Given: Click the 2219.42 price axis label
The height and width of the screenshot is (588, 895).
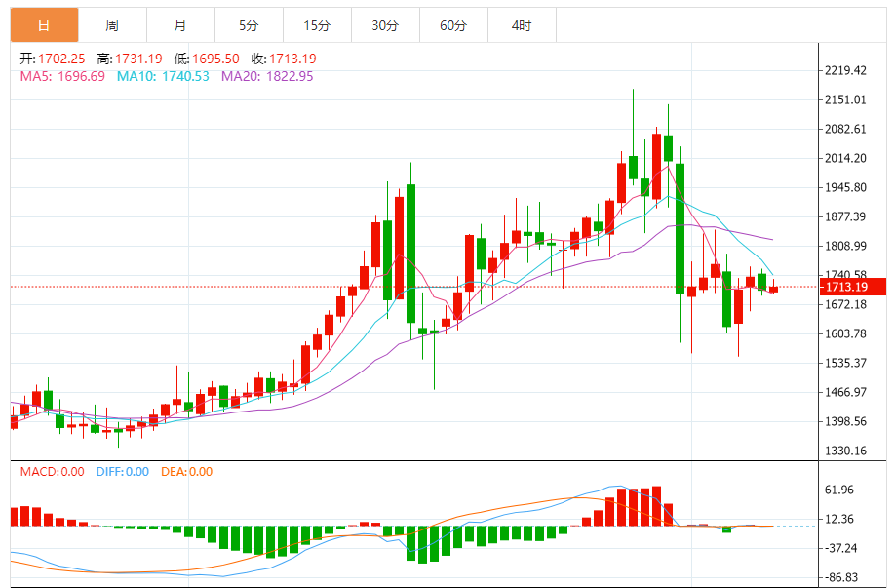Looking at the screenshot, I should [x=845, y=70].
